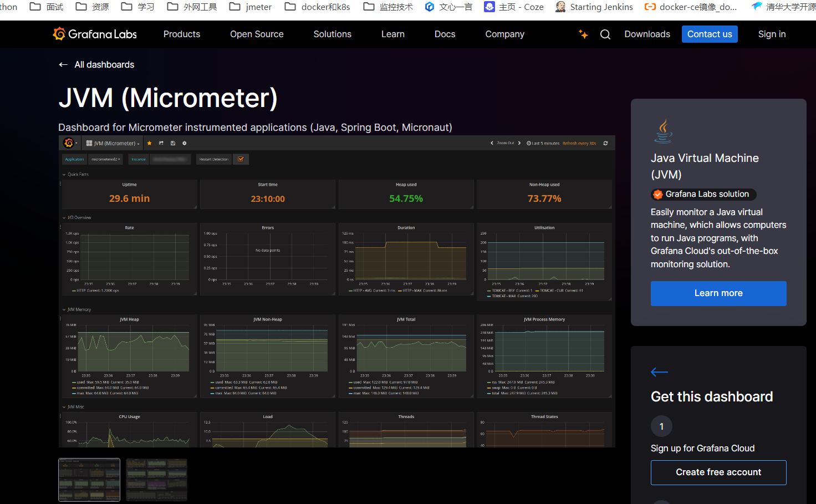Open the 面试 bookmark folder

47,7
